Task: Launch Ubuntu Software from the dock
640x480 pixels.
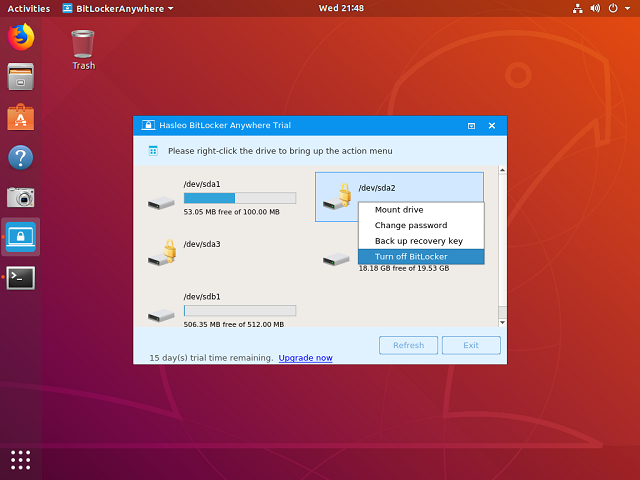Action: coord(21,117)
